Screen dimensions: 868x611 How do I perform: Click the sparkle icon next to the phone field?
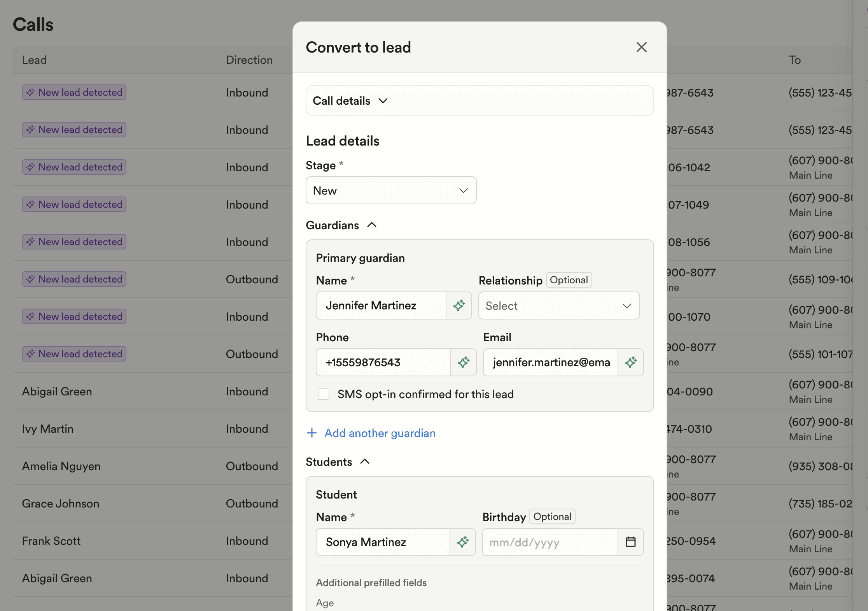click(x=464, y=362)
